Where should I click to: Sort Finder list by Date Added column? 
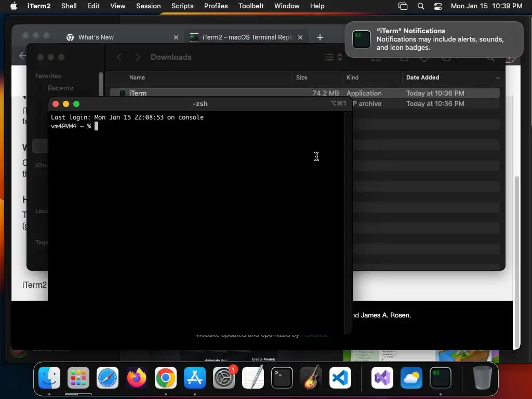point(422,78)
